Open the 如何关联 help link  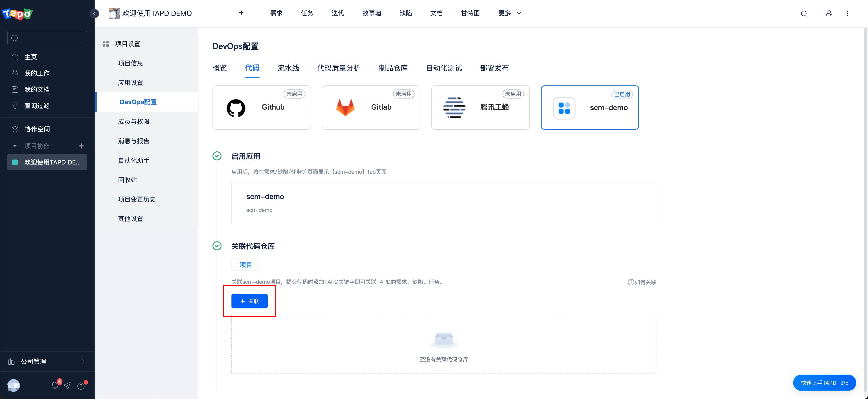point(642,282)
